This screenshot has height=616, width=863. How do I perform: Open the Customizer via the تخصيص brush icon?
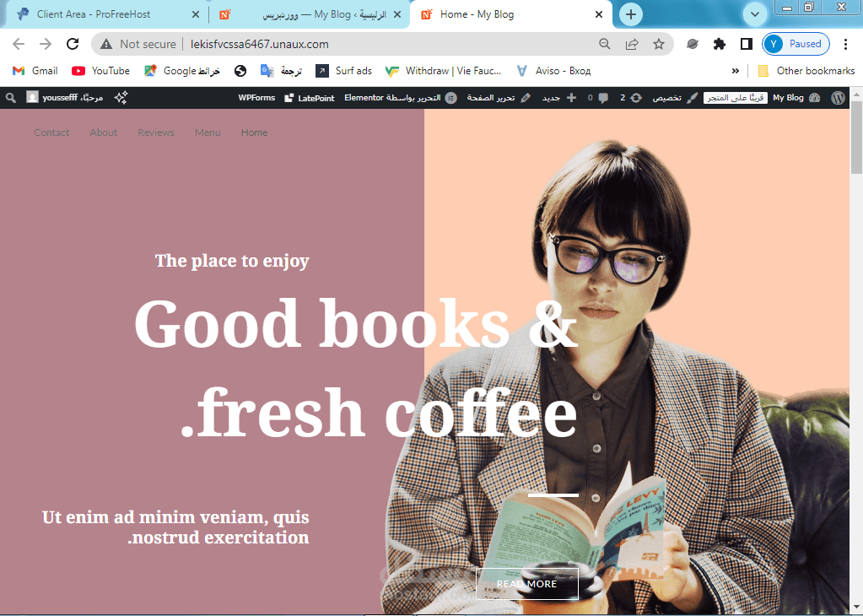(x=692, y=97)
